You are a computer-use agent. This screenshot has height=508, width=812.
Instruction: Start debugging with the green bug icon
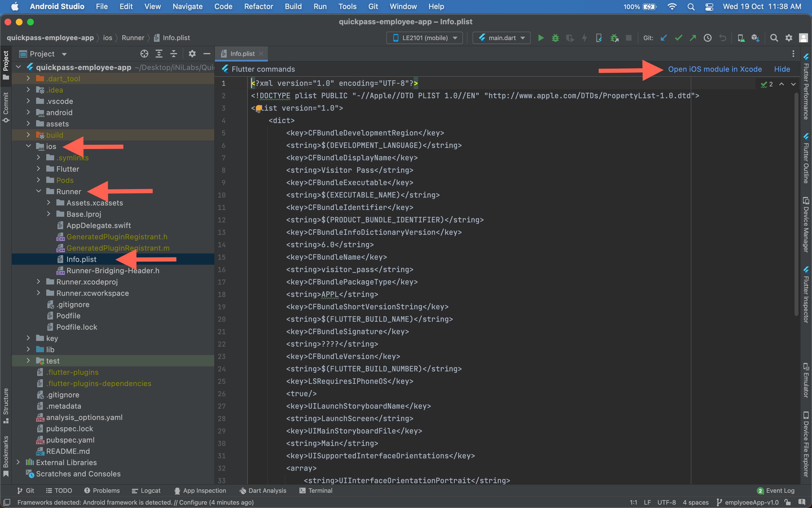coord(555,38)
